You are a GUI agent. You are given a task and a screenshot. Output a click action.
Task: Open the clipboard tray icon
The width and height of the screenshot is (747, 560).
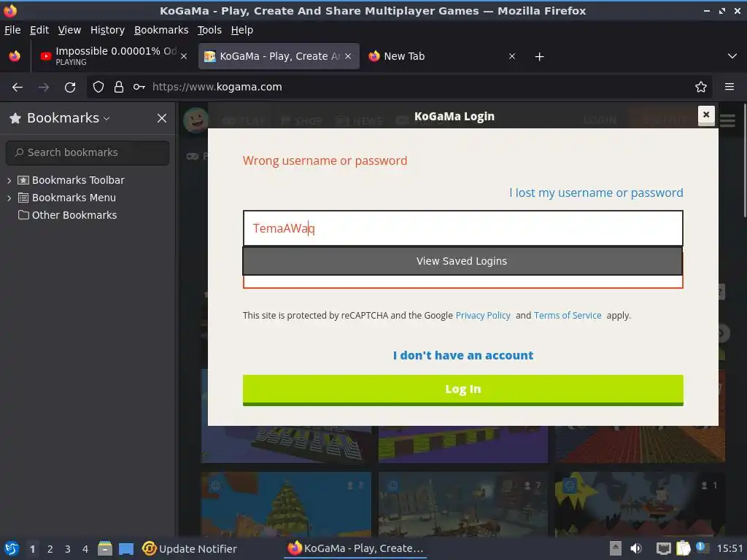pyautogui.click(x=683, y=548)
